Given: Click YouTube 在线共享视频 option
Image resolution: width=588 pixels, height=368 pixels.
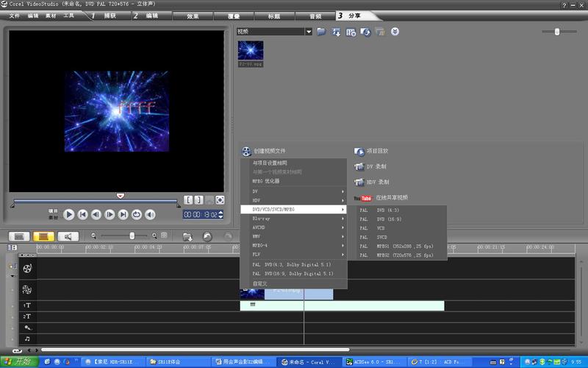Looking at the screenshot, I should 381,197.
